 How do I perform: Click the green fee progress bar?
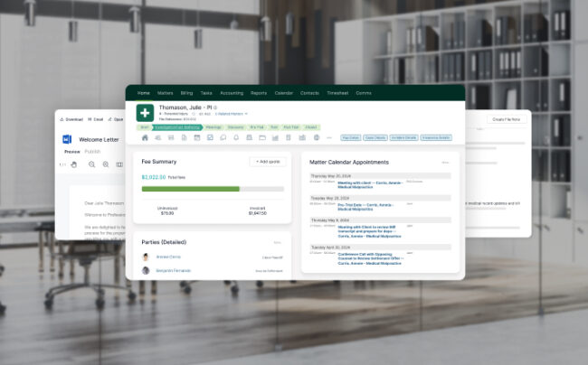(191, 189)
